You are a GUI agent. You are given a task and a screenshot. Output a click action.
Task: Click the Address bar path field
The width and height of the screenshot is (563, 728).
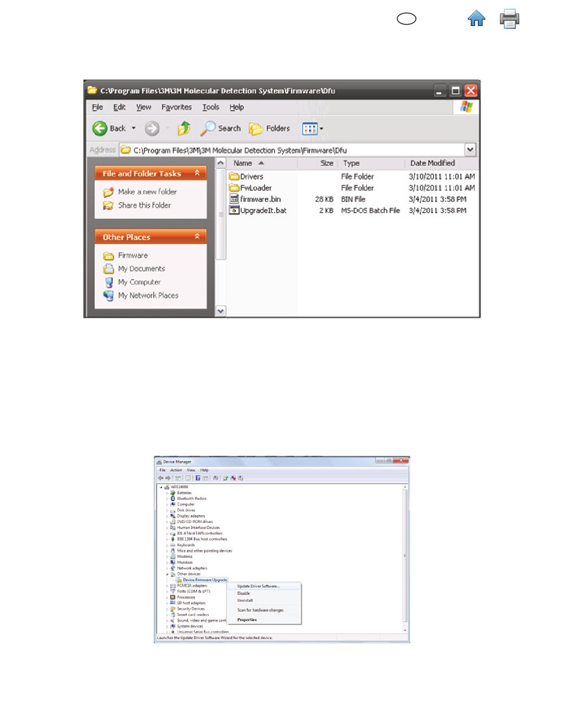pyautogui.click(x=292, y=150)
